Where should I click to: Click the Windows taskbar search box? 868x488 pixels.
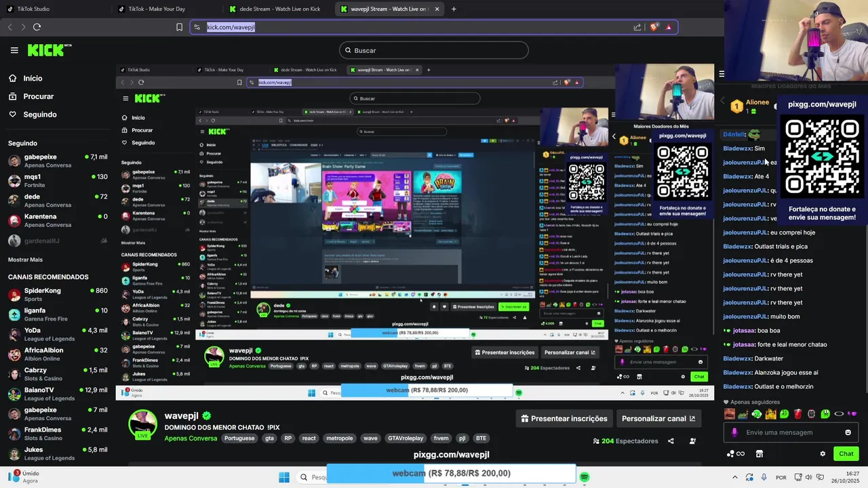[313, 477]
